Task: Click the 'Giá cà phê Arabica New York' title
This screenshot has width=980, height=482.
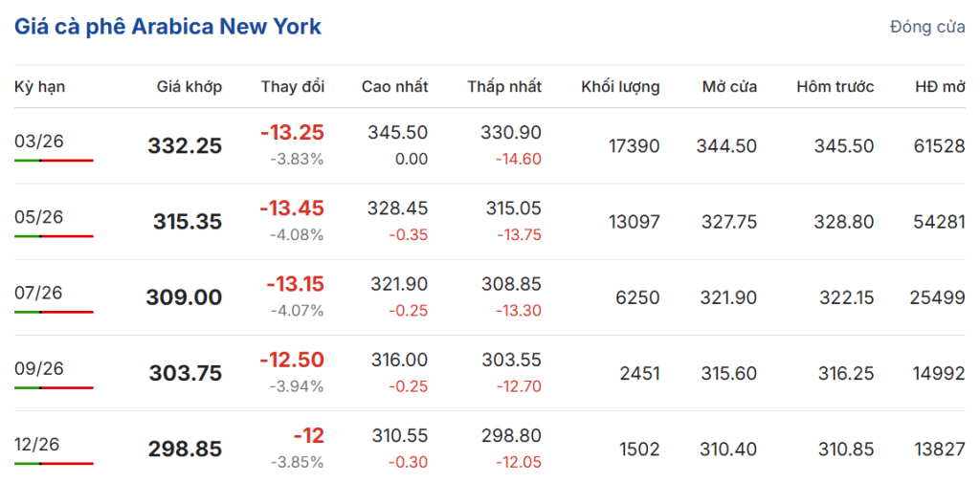Action: click(167, 27)
